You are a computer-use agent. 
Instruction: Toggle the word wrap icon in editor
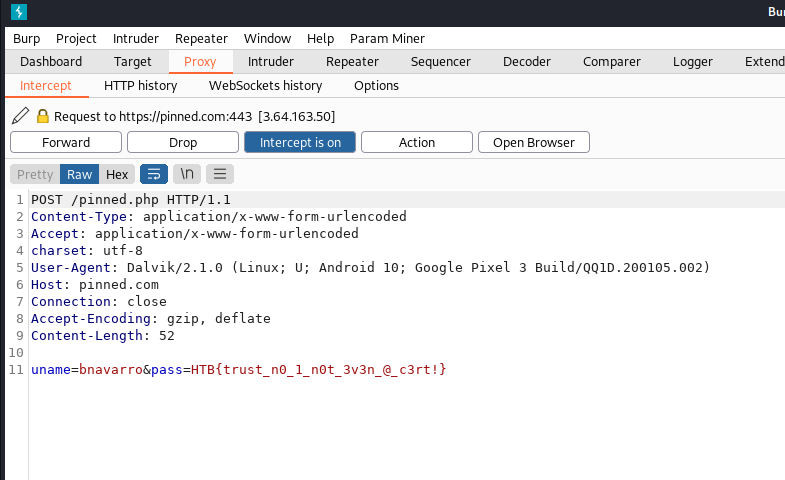(154, 174)
